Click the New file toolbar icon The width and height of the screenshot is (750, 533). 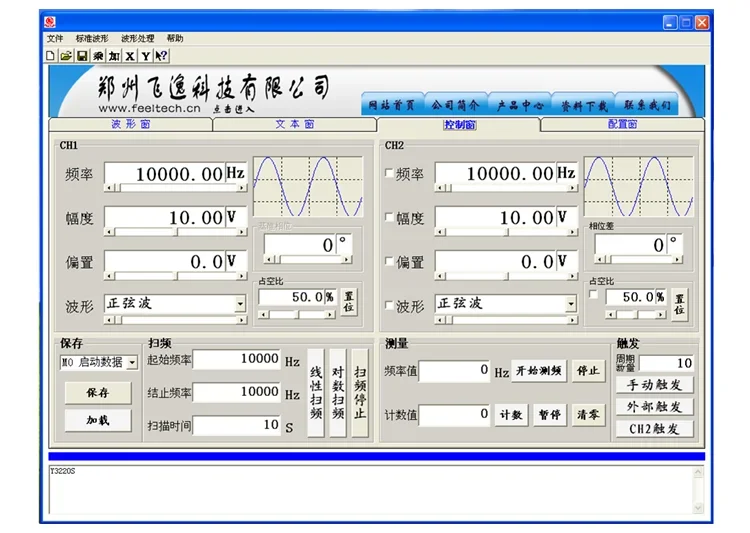(x=50, y=56)
